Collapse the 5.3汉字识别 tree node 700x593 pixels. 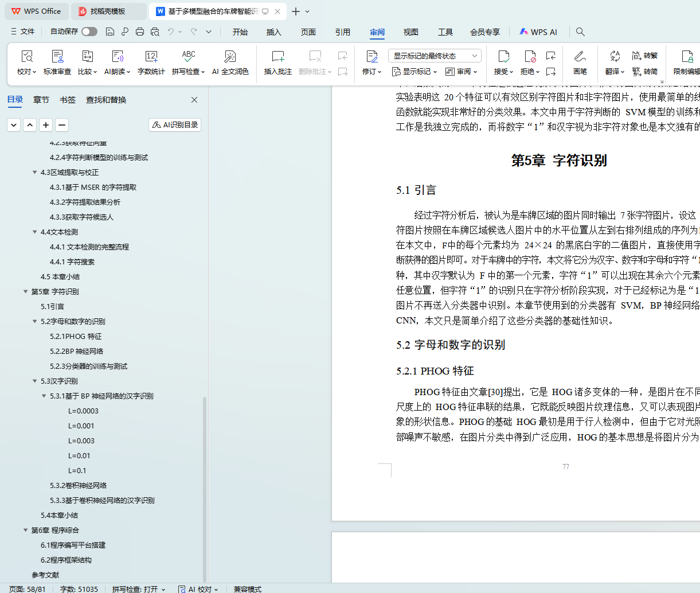(x=35, y=381)
